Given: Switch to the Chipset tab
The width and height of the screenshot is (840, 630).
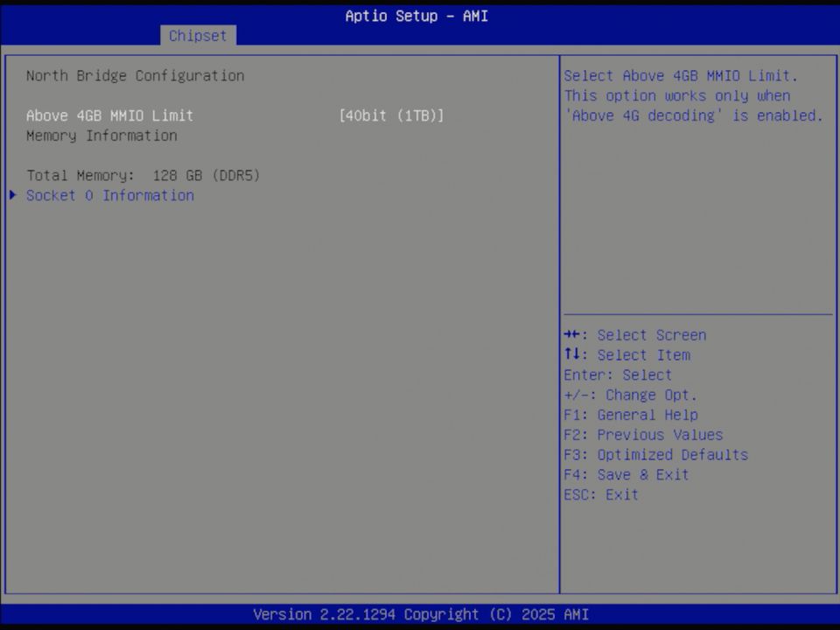Looking at the screenshot, I should point(198,36).
